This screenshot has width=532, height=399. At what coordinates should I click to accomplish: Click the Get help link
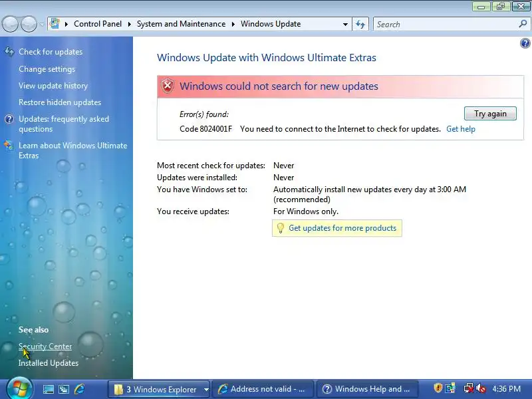[461, 129]
